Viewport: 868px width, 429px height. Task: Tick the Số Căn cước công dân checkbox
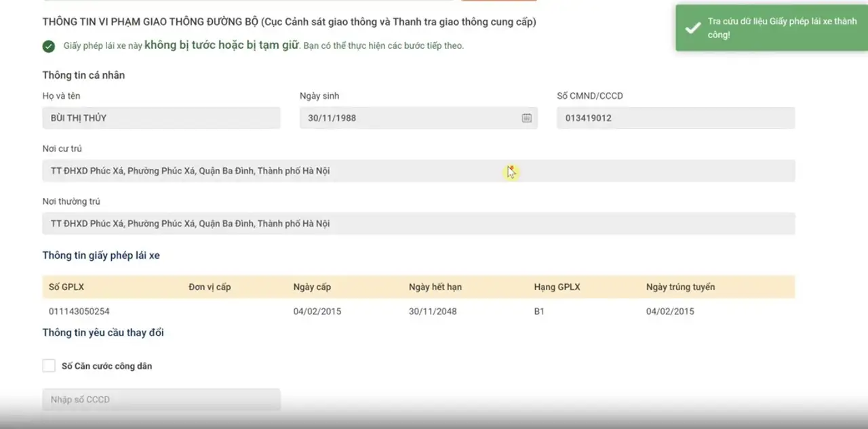[x=49, y=366]
